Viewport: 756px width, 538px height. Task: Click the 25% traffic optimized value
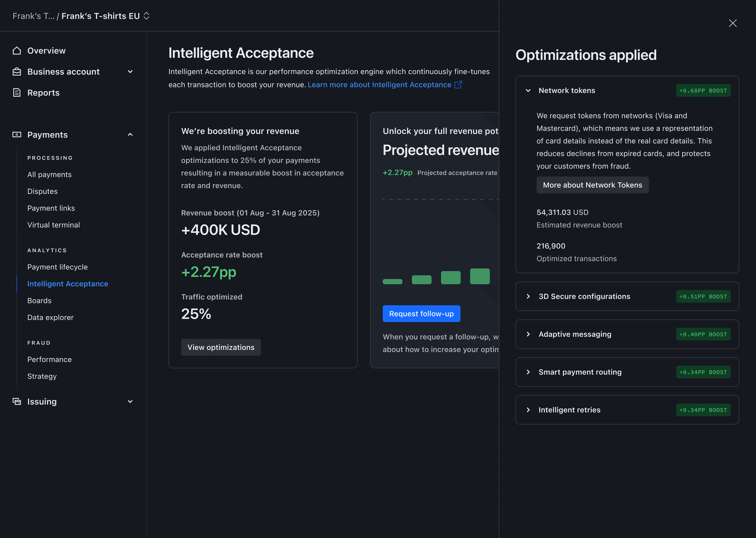[x=196, y=314]
